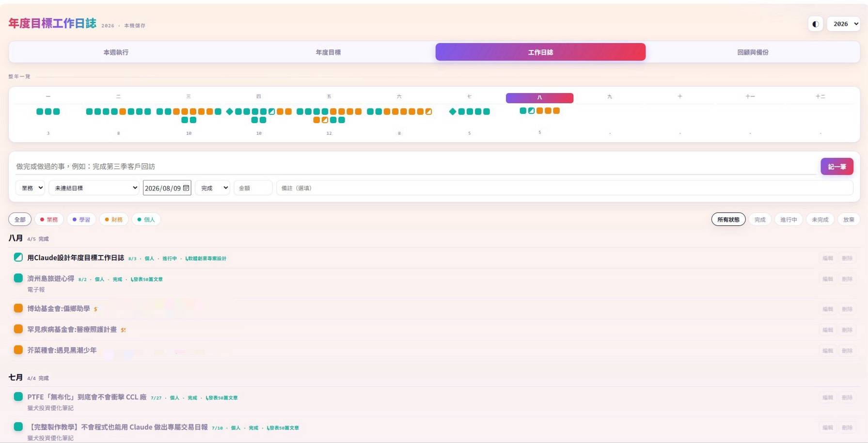Select the 所有狀態 status filter
The image size is (868, 443).
pos(728,220)
